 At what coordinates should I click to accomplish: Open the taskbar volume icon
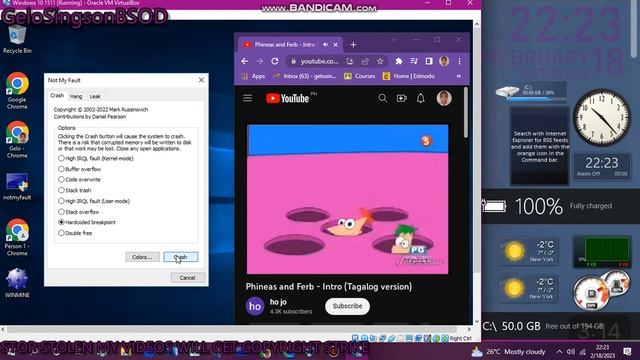[x=571, y=352]
